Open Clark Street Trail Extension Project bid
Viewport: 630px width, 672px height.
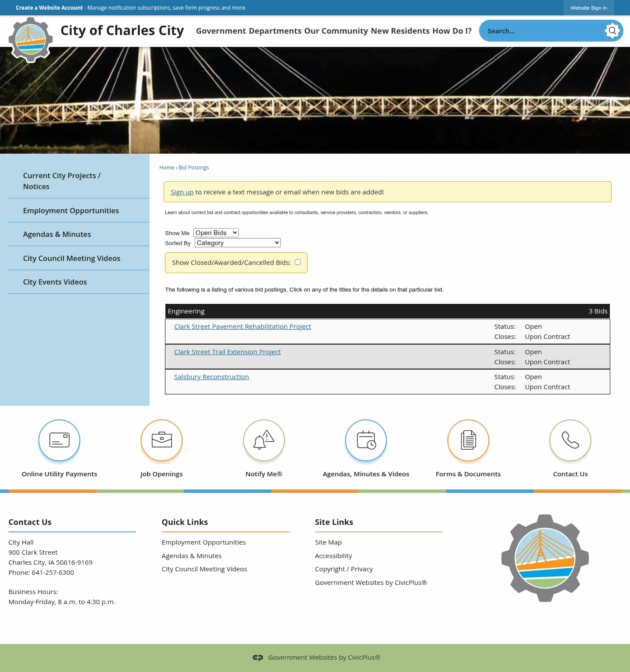(227, 352)
